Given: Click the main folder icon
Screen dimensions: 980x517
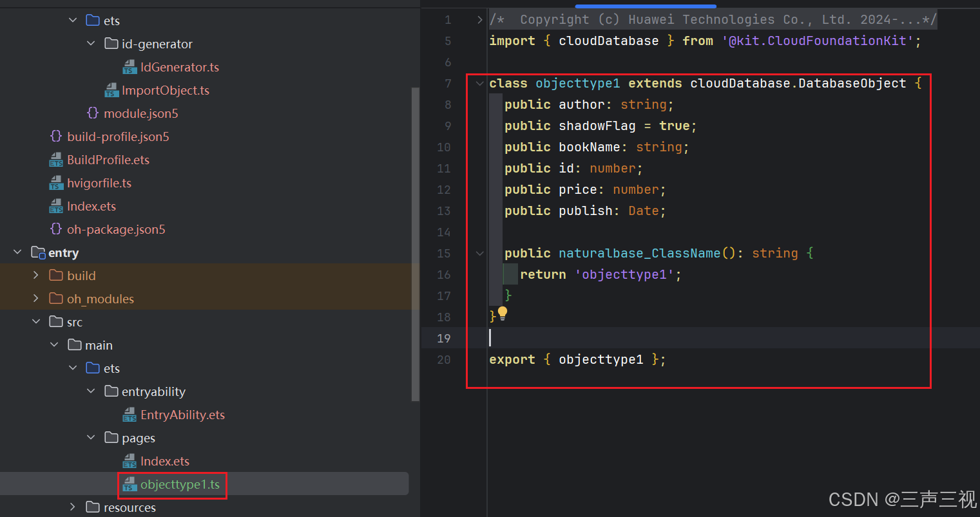Looking at the screenshot, I should pos(75,345).
